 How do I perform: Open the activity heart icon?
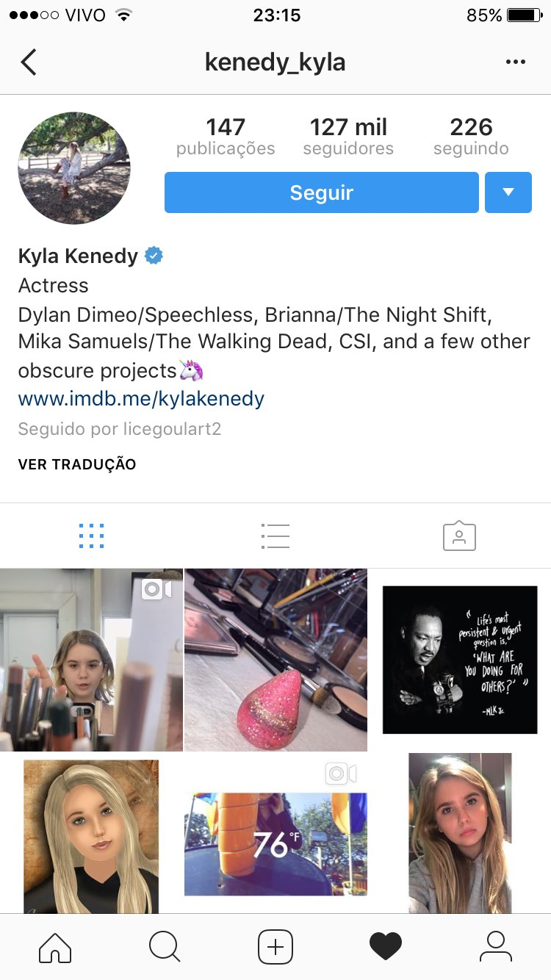(x=386, y=947)
